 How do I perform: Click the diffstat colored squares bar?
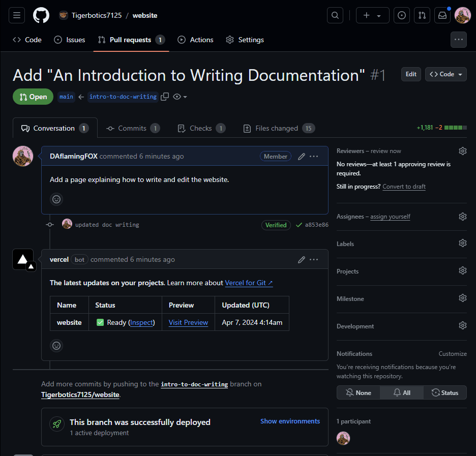point(455,128)
